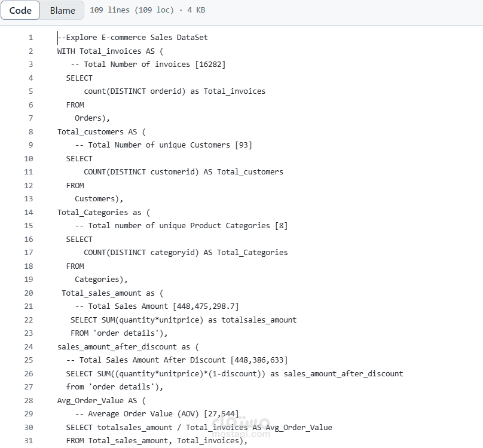Image resolution: width=483 pixels, height=448 pixels.
Task: Click 'SELECT SUM(quantity*unitprice) as totalsales_amount'
Action: (x=184, y=320)
